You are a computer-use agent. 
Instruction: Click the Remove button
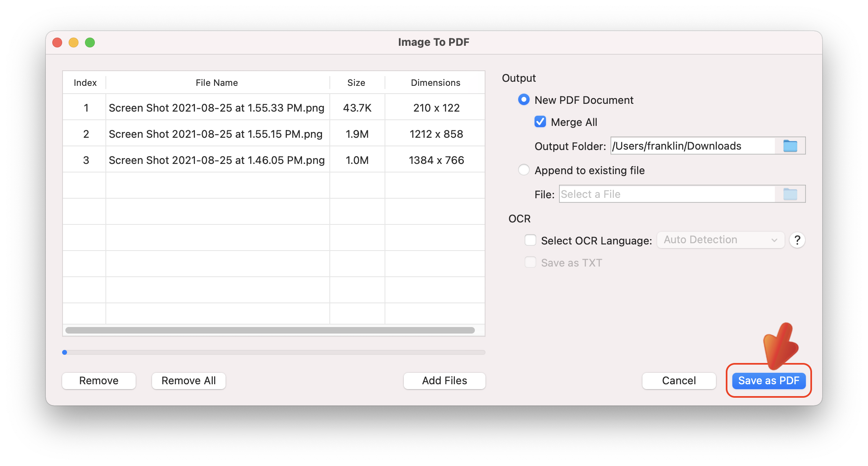(x=98, y=381)
